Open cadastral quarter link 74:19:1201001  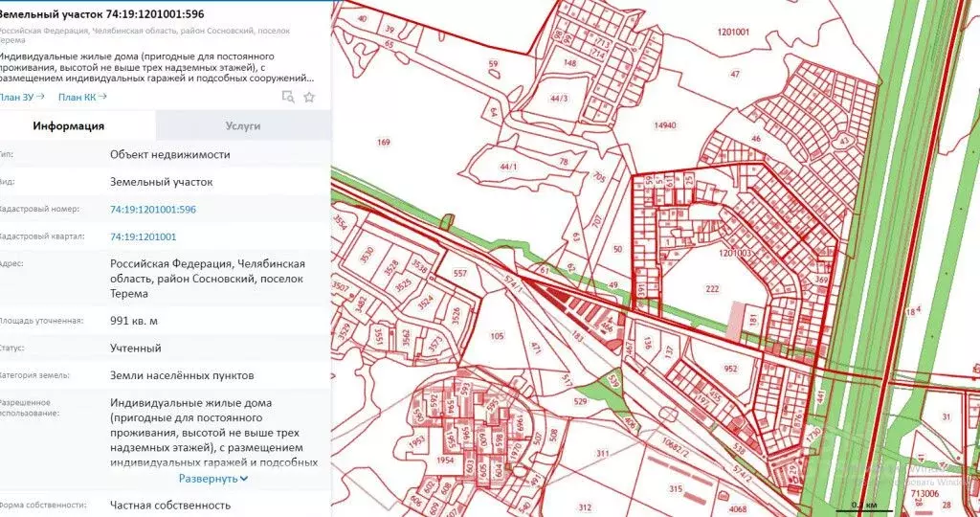(144, 236)
